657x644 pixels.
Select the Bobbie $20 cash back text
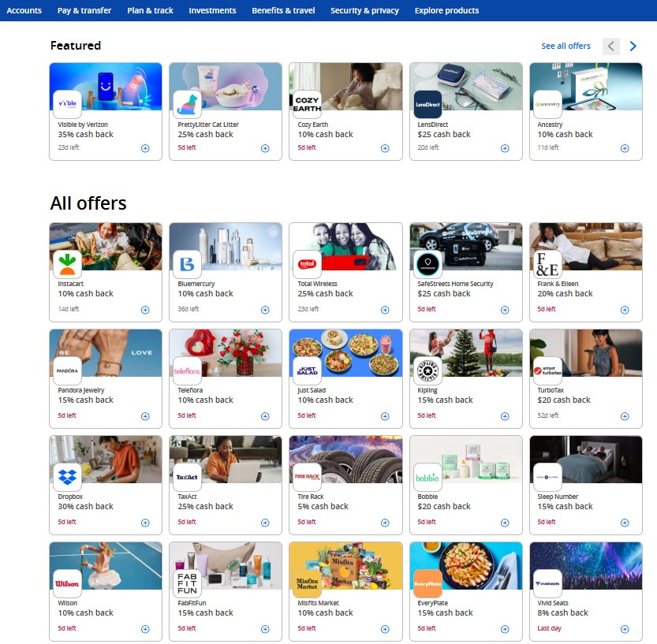tap(444, 507)
